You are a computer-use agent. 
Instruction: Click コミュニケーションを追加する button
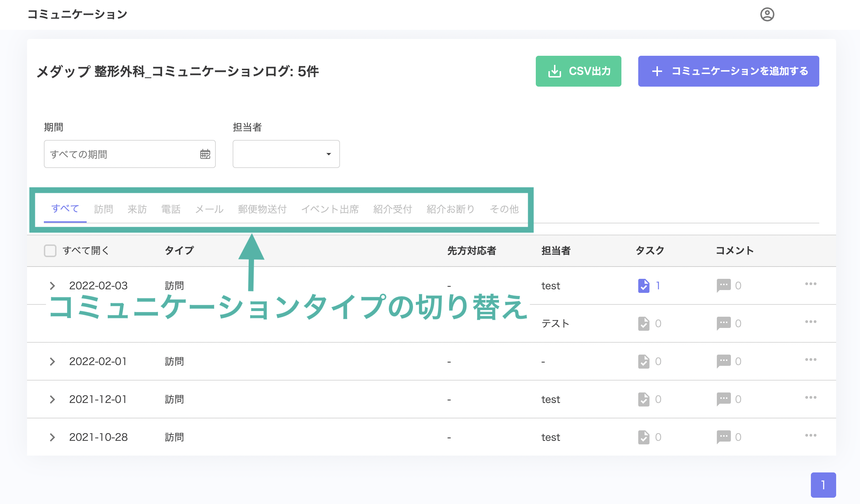coord(728,71)
